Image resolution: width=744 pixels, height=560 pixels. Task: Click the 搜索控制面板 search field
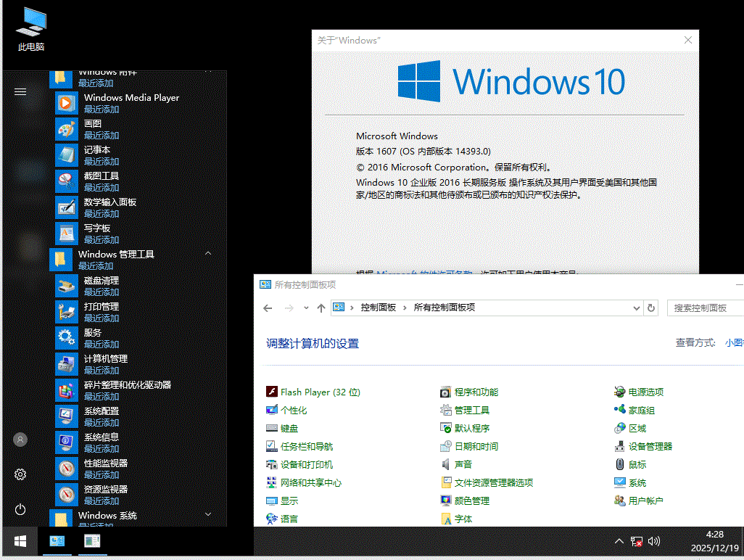705,308
